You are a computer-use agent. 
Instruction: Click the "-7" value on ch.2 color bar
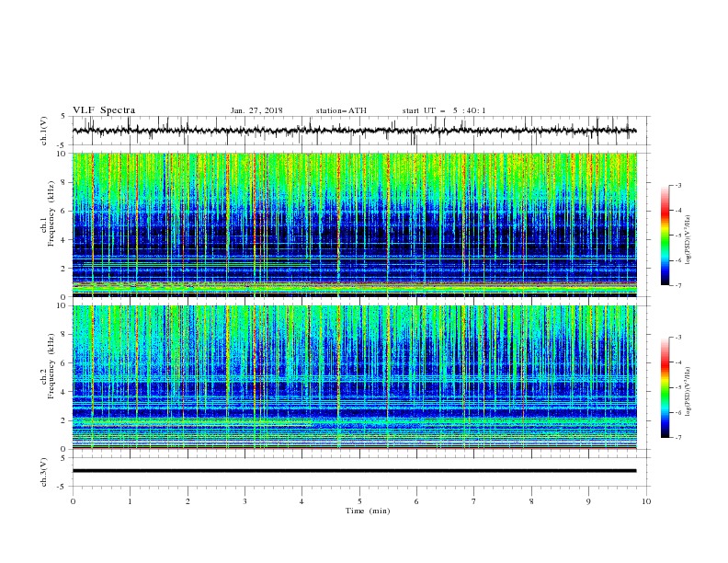677,438
